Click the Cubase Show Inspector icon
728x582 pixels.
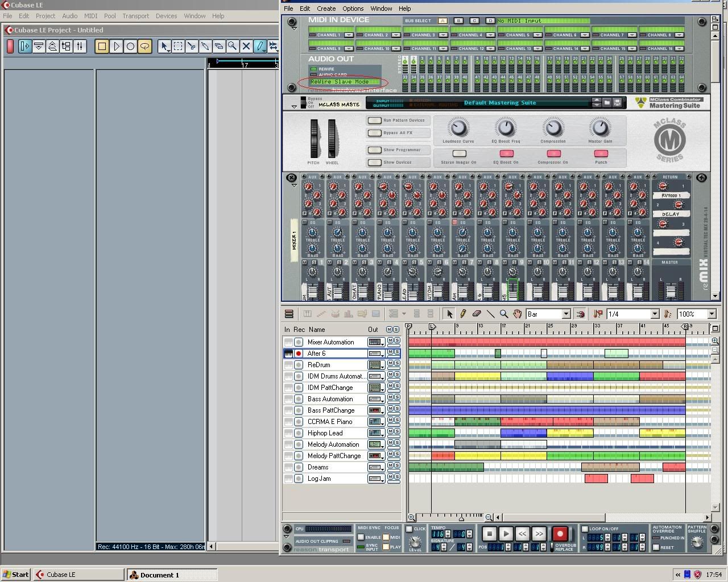pos(25,46)
